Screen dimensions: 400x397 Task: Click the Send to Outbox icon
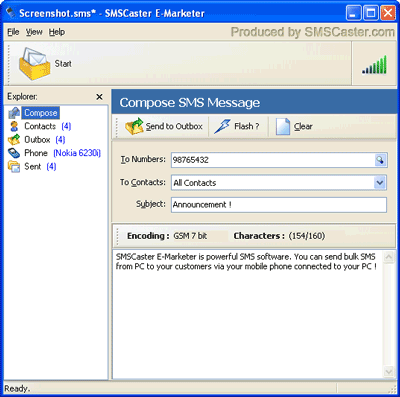pyautogui.click(x=134, y=126)
